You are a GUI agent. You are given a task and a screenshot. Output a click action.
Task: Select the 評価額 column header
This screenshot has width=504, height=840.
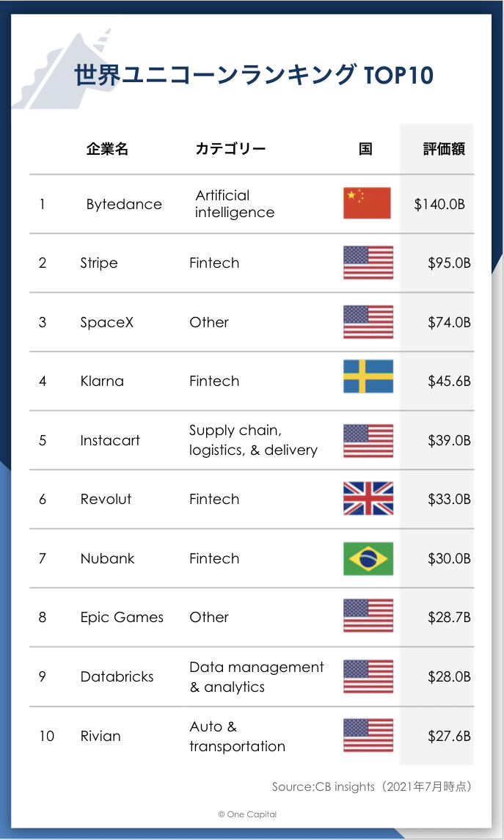444,149
